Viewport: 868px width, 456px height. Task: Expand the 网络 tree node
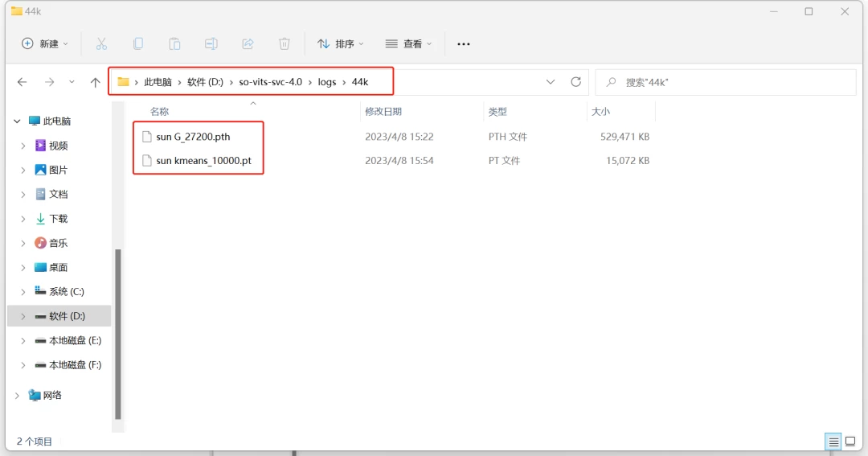(x=17, y=395)
